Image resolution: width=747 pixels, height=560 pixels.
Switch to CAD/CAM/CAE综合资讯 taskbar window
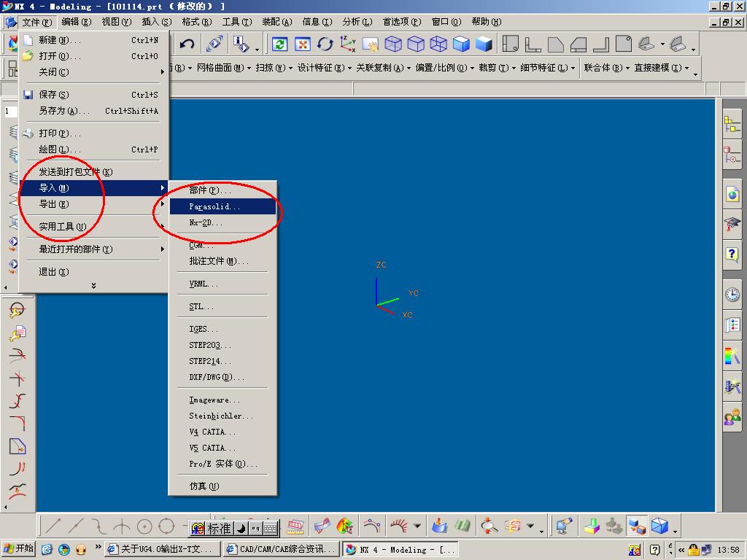tap(282, 549)
